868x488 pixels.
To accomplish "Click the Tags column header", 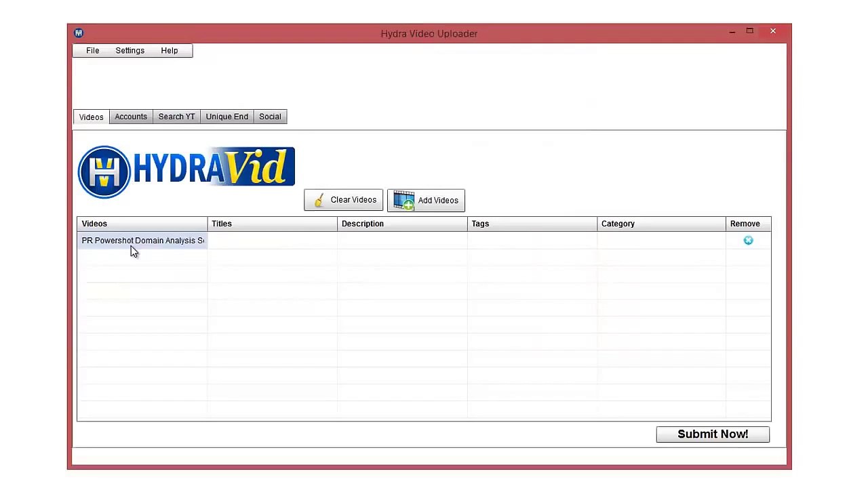I will pyautogui.click(x=532, y=224).
